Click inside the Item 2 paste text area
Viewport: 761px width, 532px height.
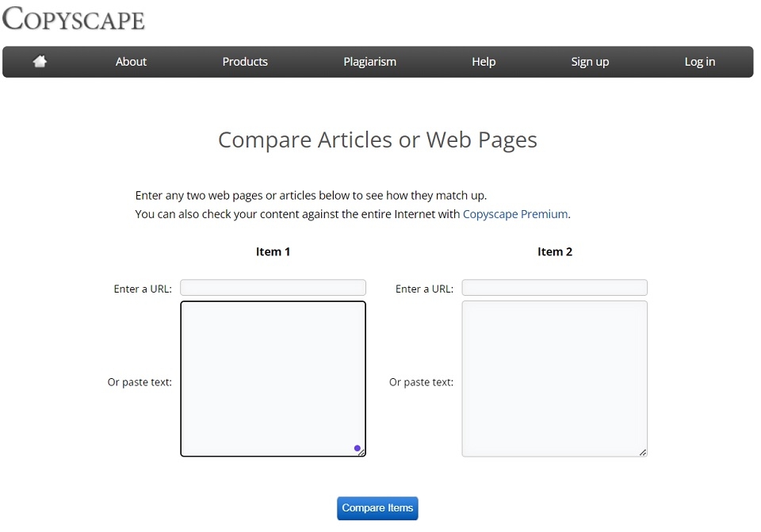(x=554, y=379)
